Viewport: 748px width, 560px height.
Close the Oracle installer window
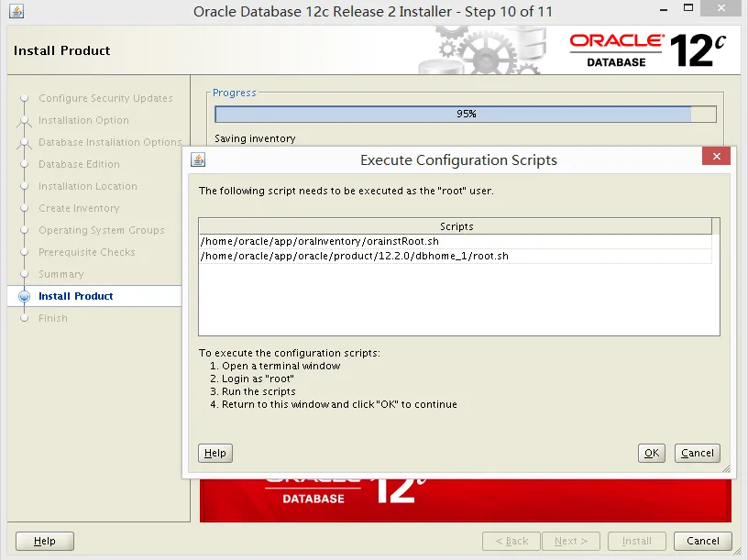pos(721,7)
